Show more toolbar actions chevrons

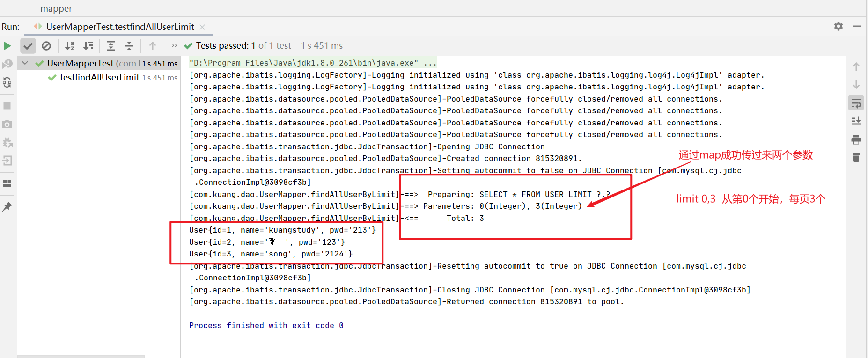tap(174, 45)
